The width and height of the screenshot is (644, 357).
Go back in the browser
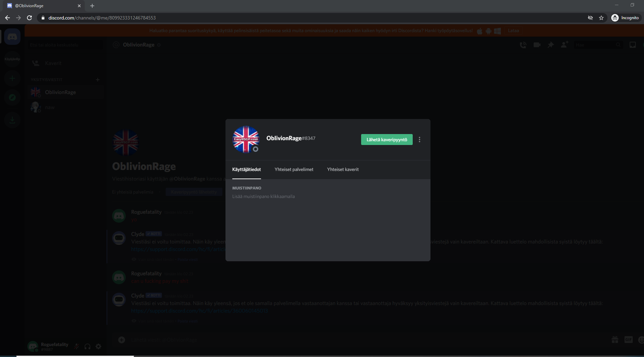(x=8, y=18)
